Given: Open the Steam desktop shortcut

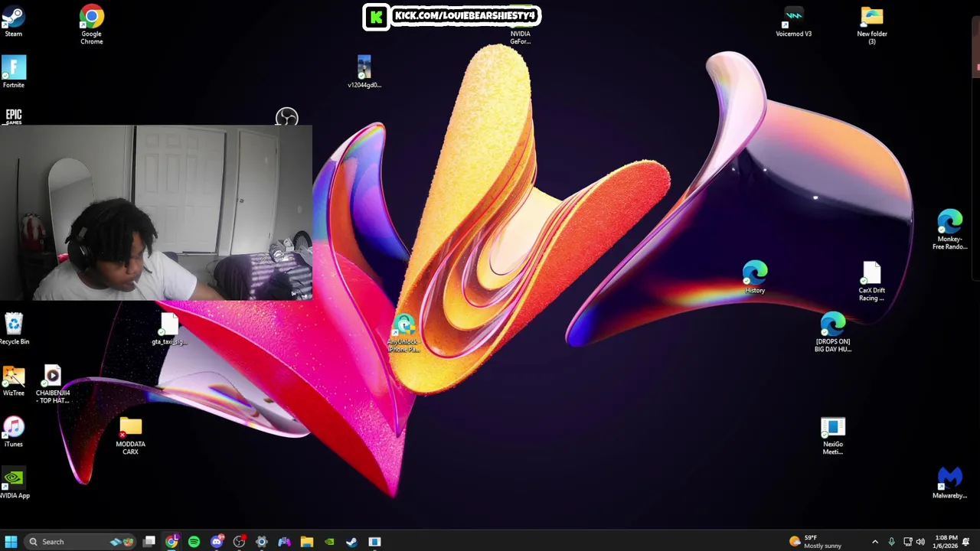Looking at the screenshot, I should coord(14,21).
